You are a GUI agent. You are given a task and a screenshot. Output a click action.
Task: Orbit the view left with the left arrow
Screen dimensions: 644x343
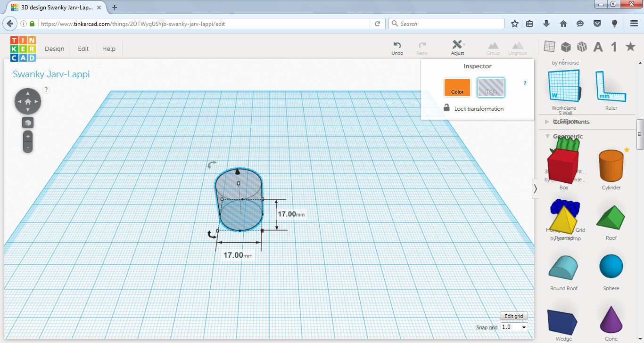point(19,101)
